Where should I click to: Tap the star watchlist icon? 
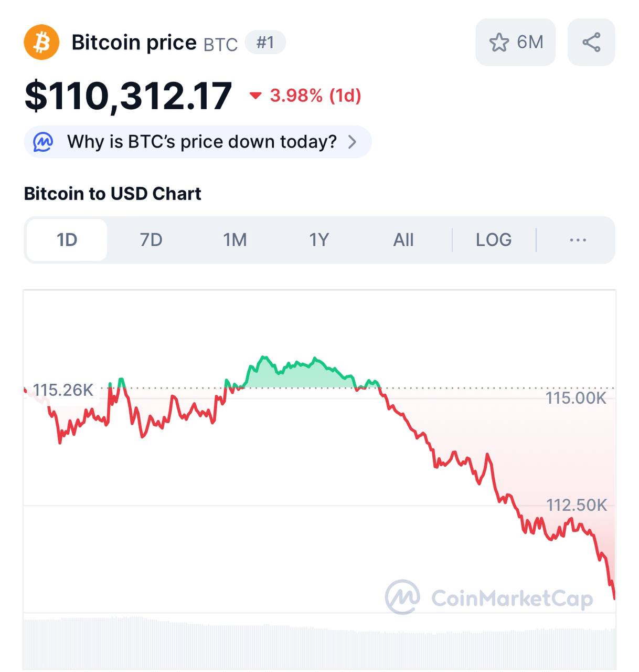pyautogui.click(x=499, y=43)
